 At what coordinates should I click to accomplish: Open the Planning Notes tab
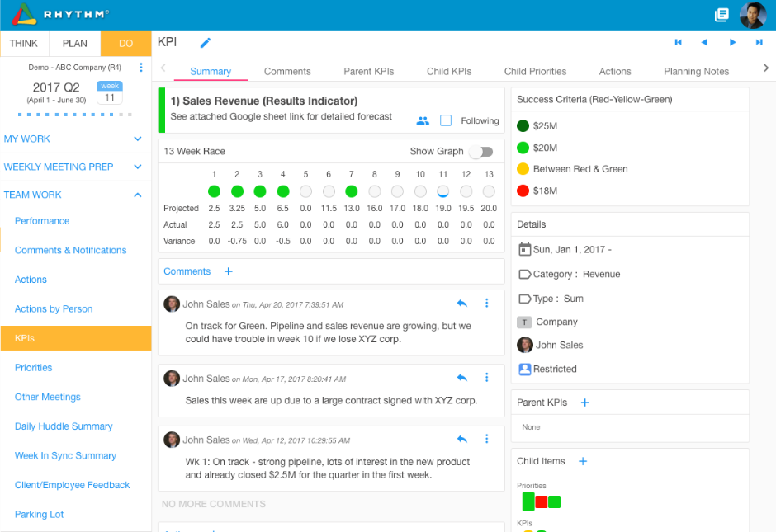tap(696, 71)
